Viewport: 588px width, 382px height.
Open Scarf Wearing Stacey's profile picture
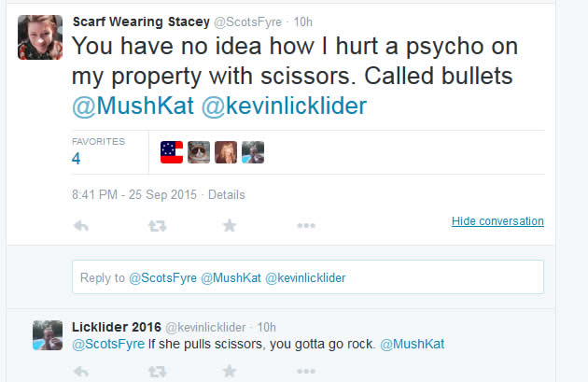pos(40,37)
